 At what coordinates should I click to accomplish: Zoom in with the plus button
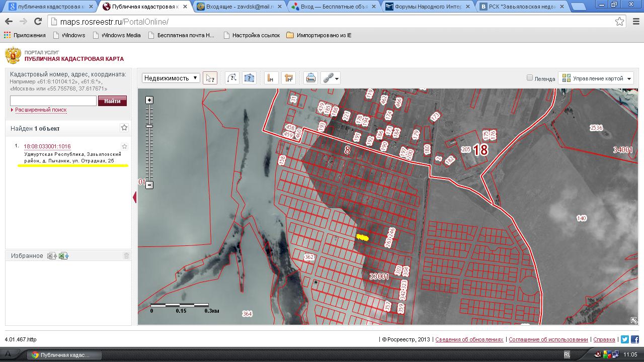tap(149, 100)
